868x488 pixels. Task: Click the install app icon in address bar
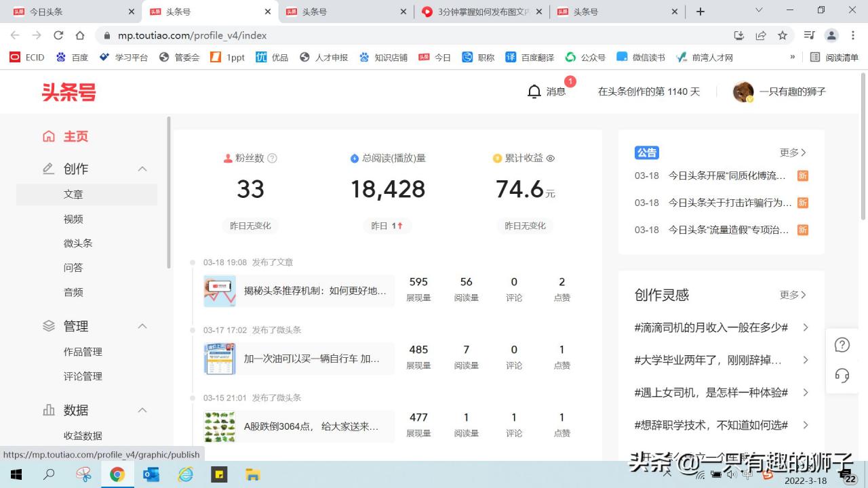(739, 35)
